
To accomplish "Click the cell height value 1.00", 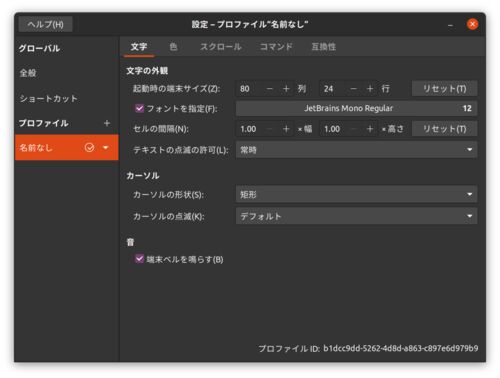I will click(333, 129).
